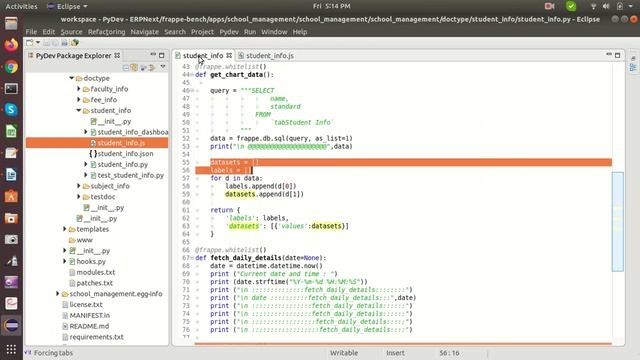
Task: Expand the student_info.py node
Action: click(86, 164)
